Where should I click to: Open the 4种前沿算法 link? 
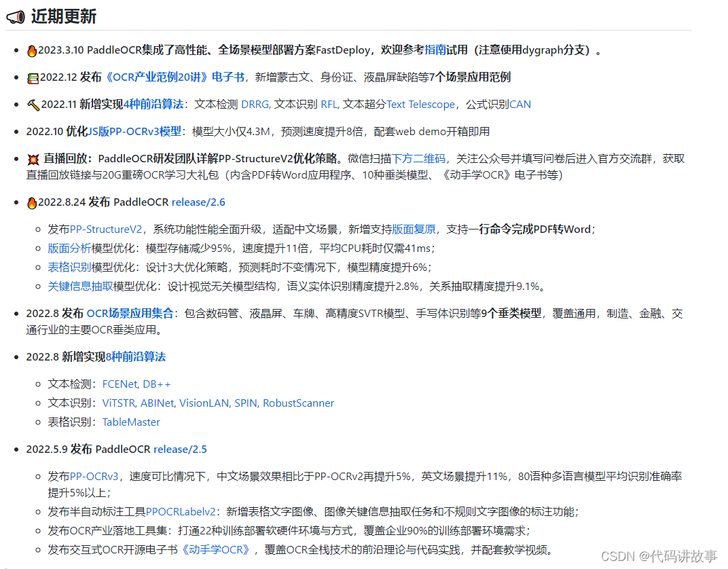[x=153, y=104]
